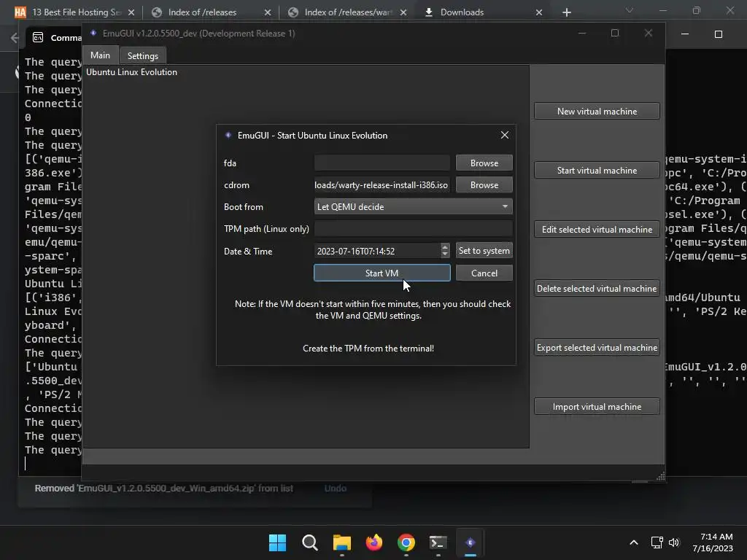This screenshot has width=747, height=560.
Task: Open File Explorer from taskbar
Action: click(x=341, y=542)
